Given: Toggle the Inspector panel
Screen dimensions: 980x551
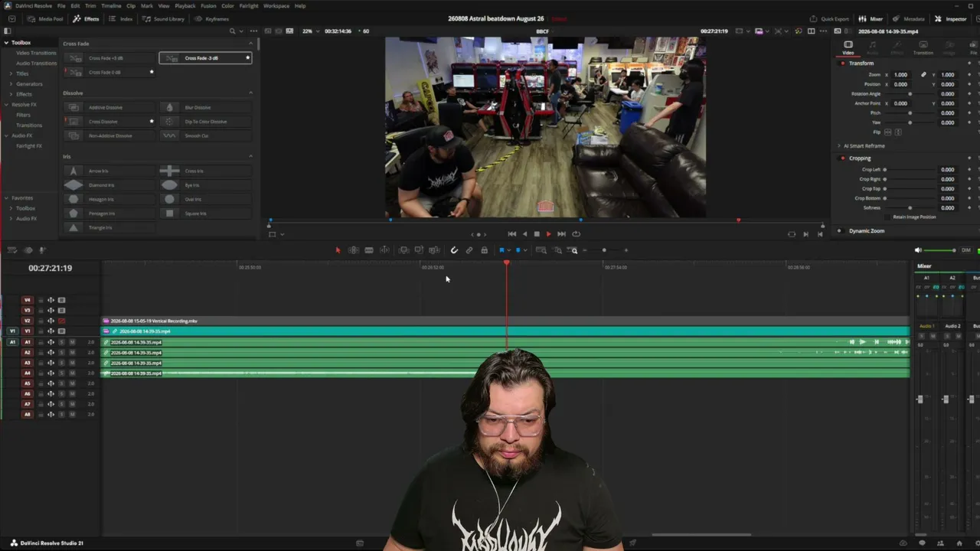Looking at the screenshot, I should click(950, 18).
